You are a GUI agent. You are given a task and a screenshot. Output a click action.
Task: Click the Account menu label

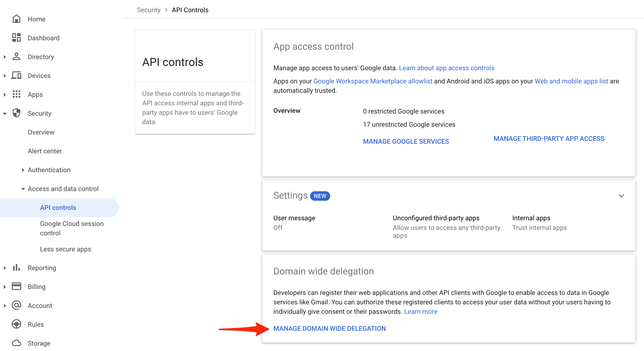coord(40,306)
